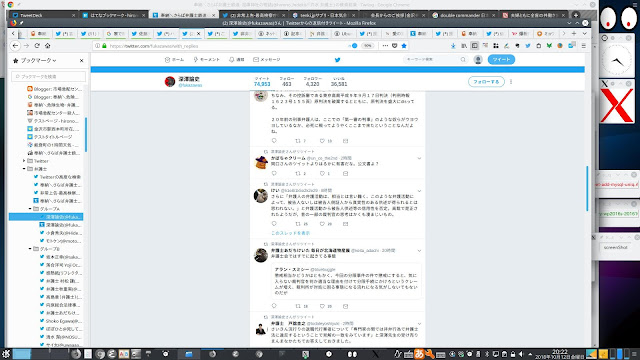Open the Firefox list-all-tabs dropdown arrow
The height and width of the screenshot is (360, 640).
click(x=584, y=34)
